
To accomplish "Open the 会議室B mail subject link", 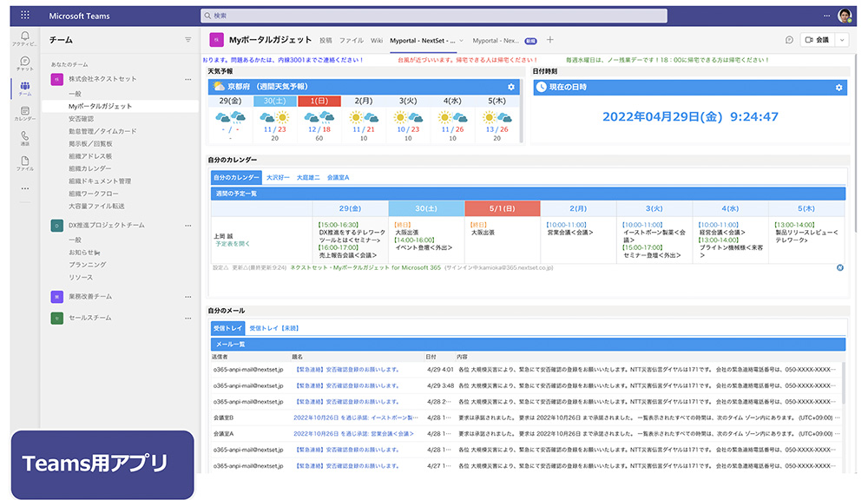I will (x=355, y=418).
